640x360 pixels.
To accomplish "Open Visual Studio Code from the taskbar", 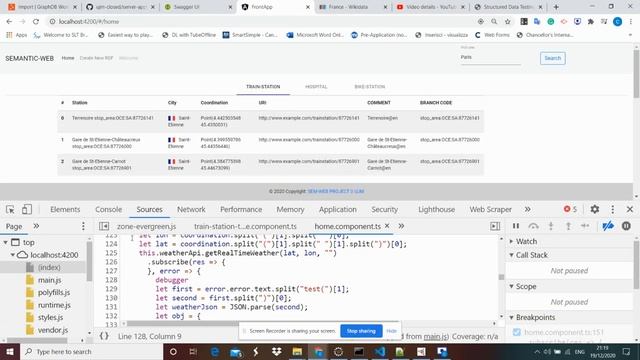I will pos(380,351).
